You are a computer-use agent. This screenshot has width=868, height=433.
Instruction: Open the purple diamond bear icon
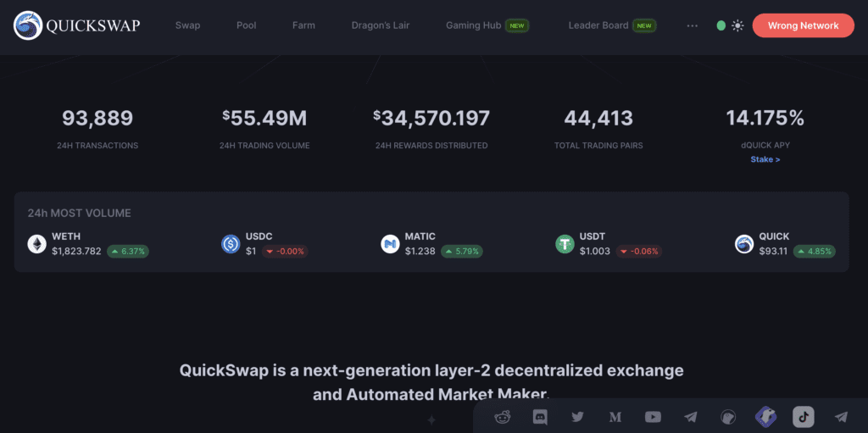pos(765,416)
